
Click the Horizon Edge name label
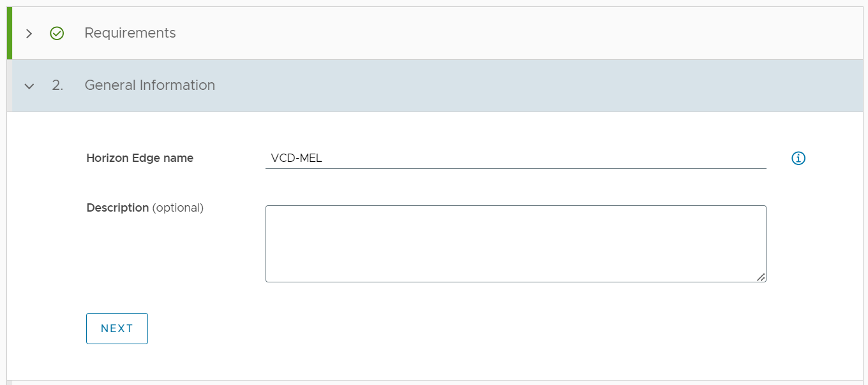(139, 158)
